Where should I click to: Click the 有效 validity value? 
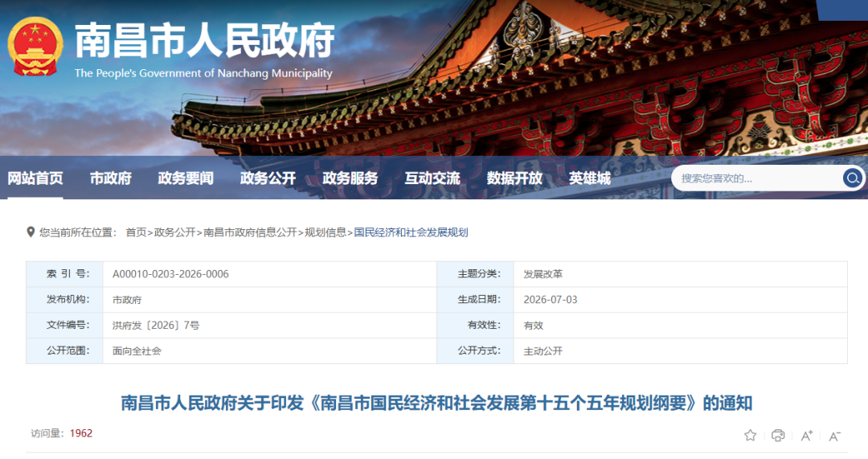tap(533, 326)
